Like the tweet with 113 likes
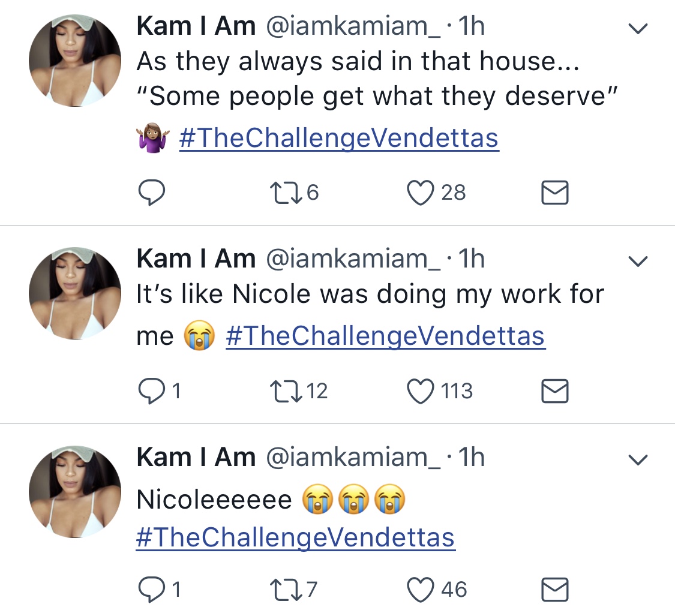This screenshot has width=675, height=616. (420, 391)
